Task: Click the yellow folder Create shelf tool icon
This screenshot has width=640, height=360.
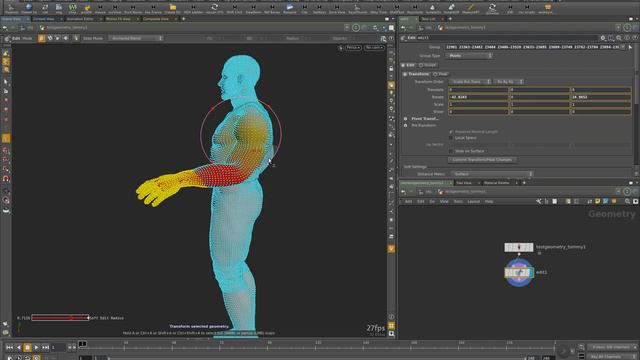Action: click(x=173, y=7)
